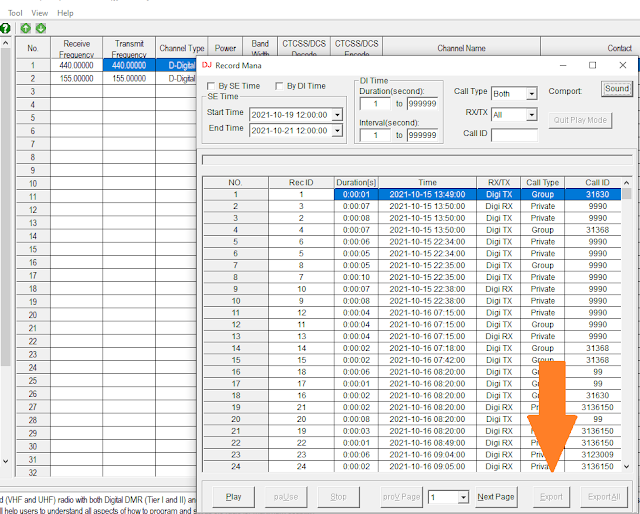The width and height of the screenshot is (640, 514).
Task: Open the End Time date dropdown
Action: (337, 131)
